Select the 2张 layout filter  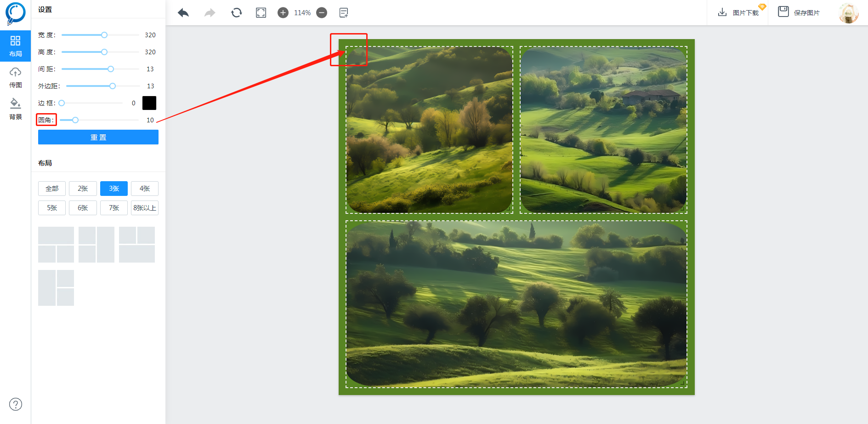pyautogui.click(x=83, y=189)
